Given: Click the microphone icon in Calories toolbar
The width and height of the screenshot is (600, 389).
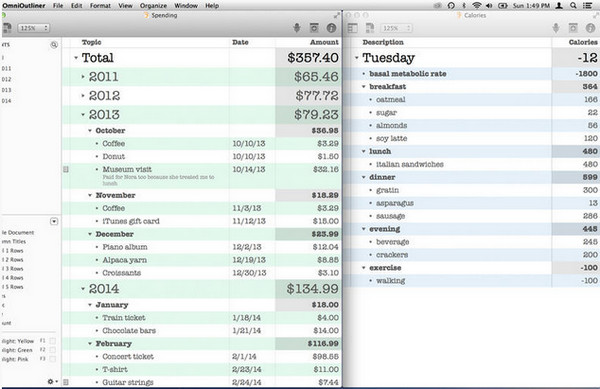Looking at the screenshot, I should click(556, 28).
